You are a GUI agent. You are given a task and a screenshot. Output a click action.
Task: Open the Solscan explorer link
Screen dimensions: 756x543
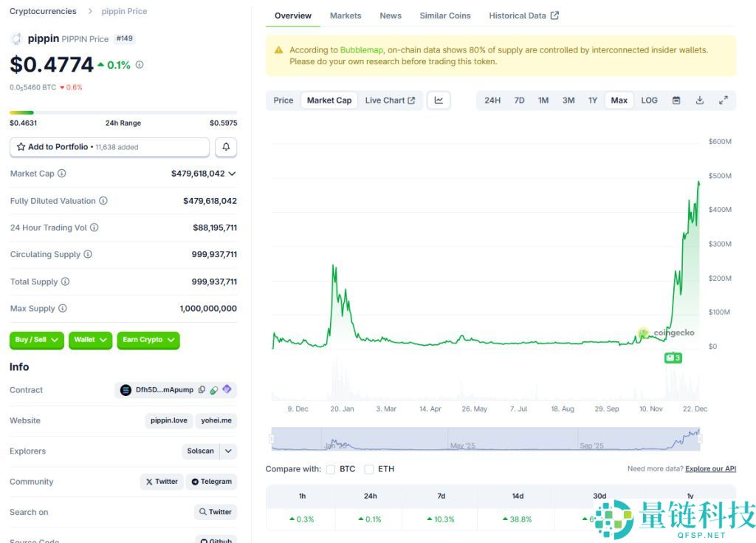pyautogui.click(x=200, y=451)
